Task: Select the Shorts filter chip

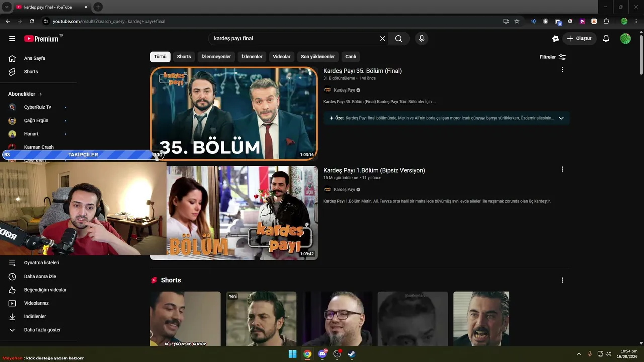Action: pos(184,57)
